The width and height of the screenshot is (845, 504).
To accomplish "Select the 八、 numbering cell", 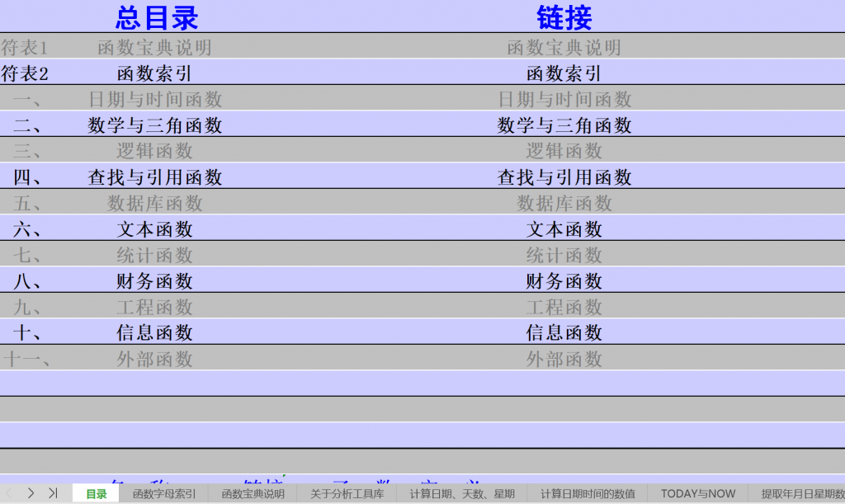I will tap(27, 281).
